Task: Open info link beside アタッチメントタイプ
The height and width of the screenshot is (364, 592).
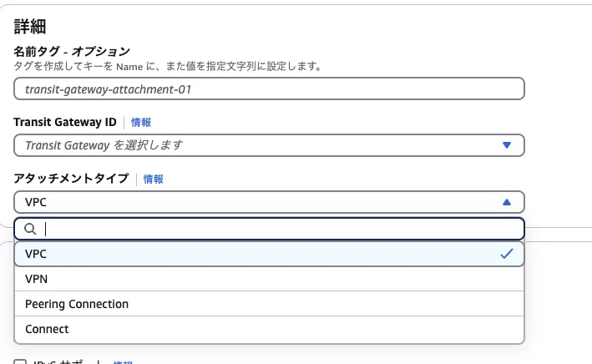Action: coord(154,179)
